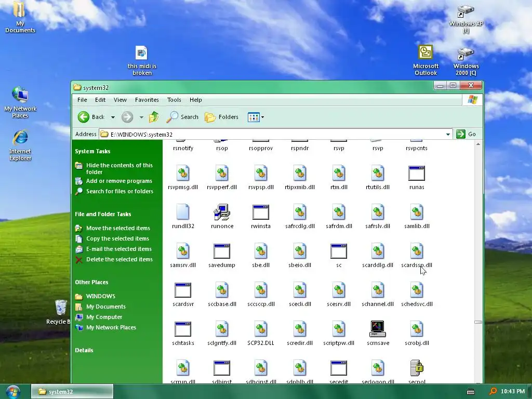The height and width of the screenshot is (399, 532).
Task: Select the Recycle Bin desktop icon
Action: click(x=60, y=312)
